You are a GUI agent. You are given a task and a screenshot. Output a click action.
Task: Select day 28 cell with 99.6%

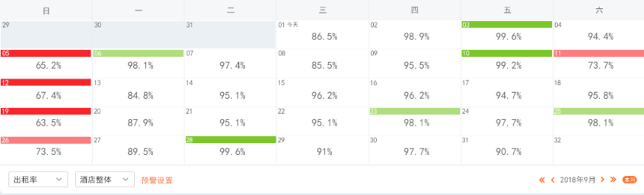(231, 150)
